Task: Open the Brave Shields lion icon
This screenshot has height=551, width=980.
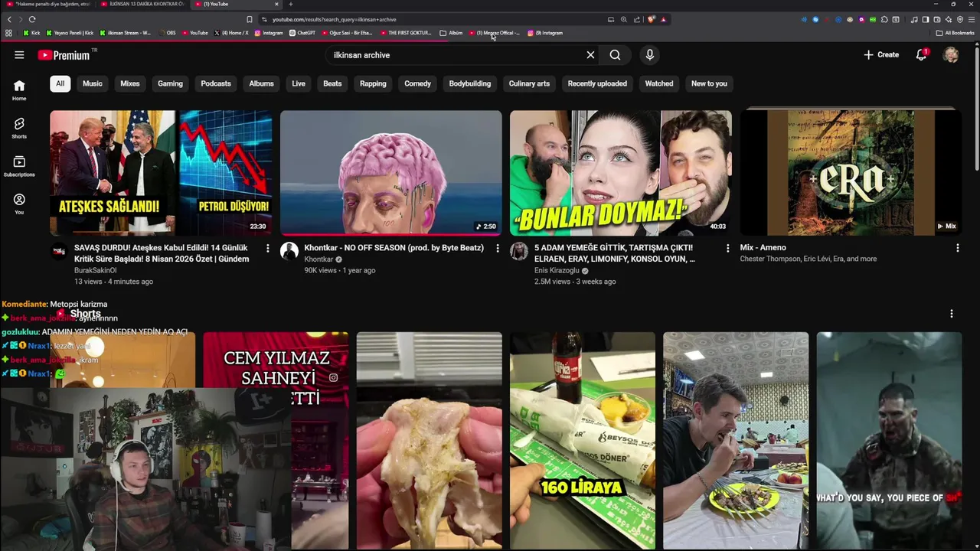Action: [651, 19]
